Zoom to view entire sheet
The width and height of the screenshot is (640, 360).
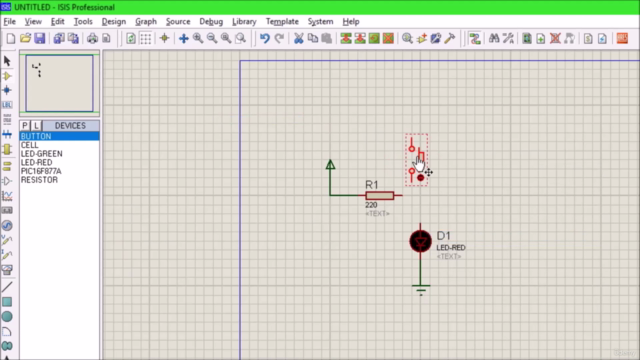(226, 38)
